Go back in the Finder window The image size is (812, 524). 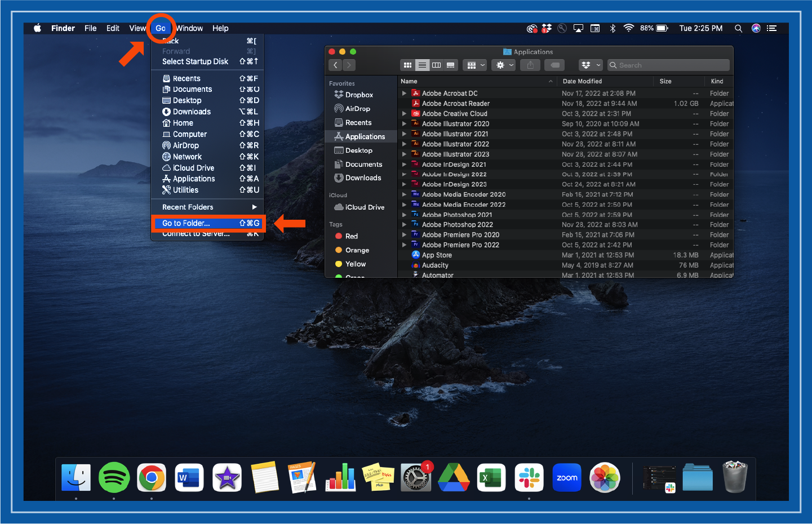coord(335,65)
